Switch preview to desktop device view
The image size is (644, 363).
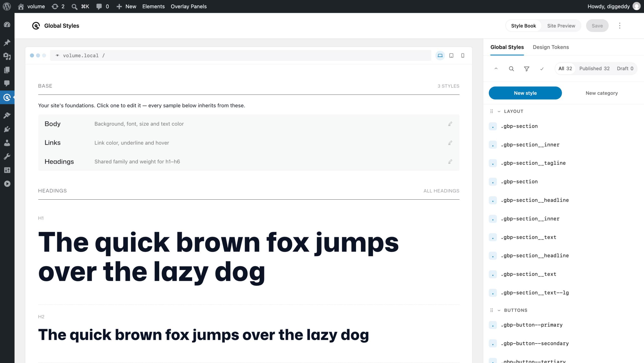[440, 56]
